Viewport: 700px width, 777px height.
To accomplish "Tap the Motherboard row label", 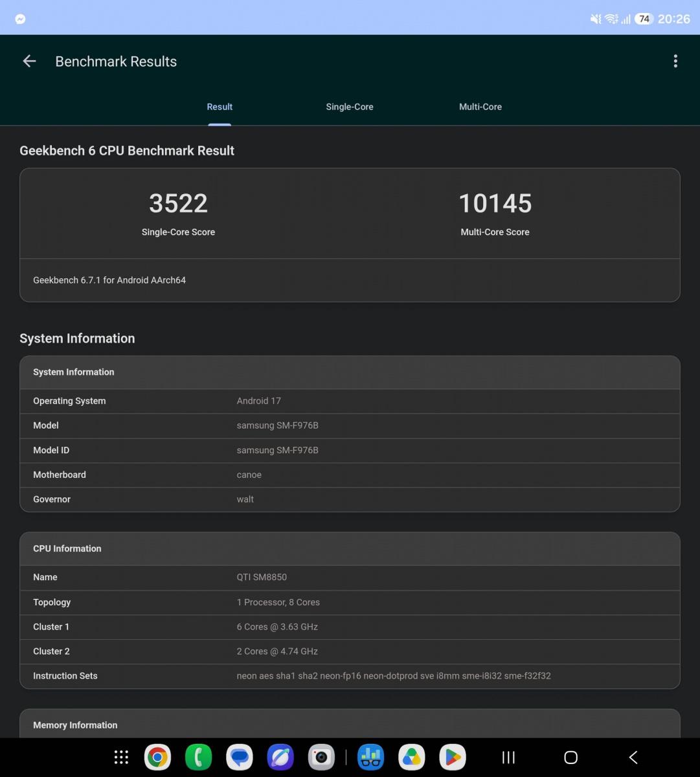I will coord(60,475).
